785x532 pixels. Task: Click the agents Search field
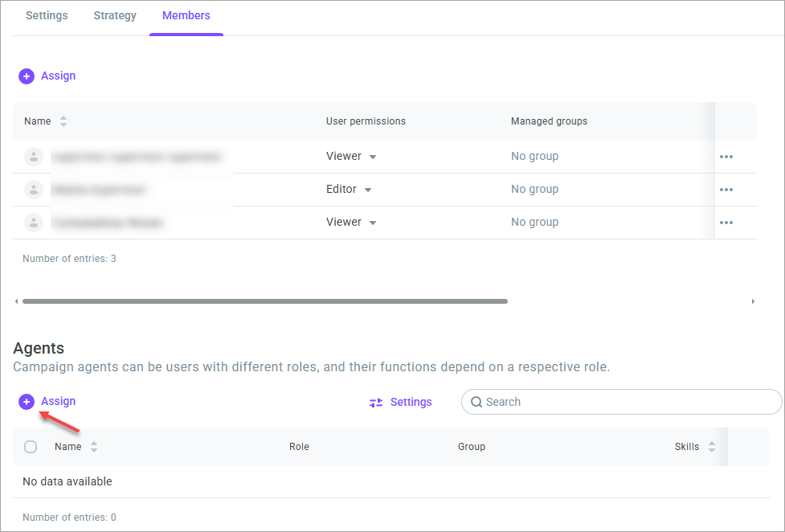621,402
